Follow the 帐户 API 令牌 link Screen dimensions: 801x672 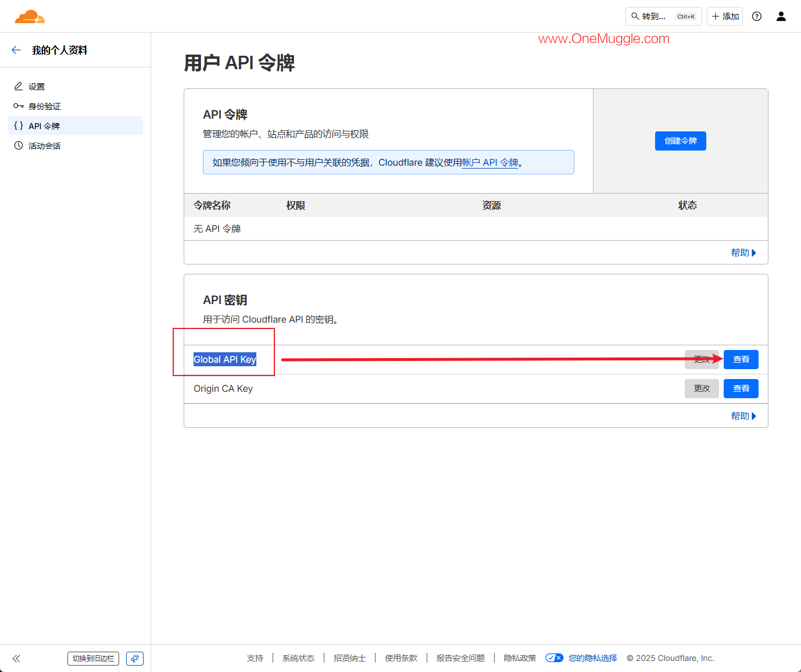[x=490, y=162]
